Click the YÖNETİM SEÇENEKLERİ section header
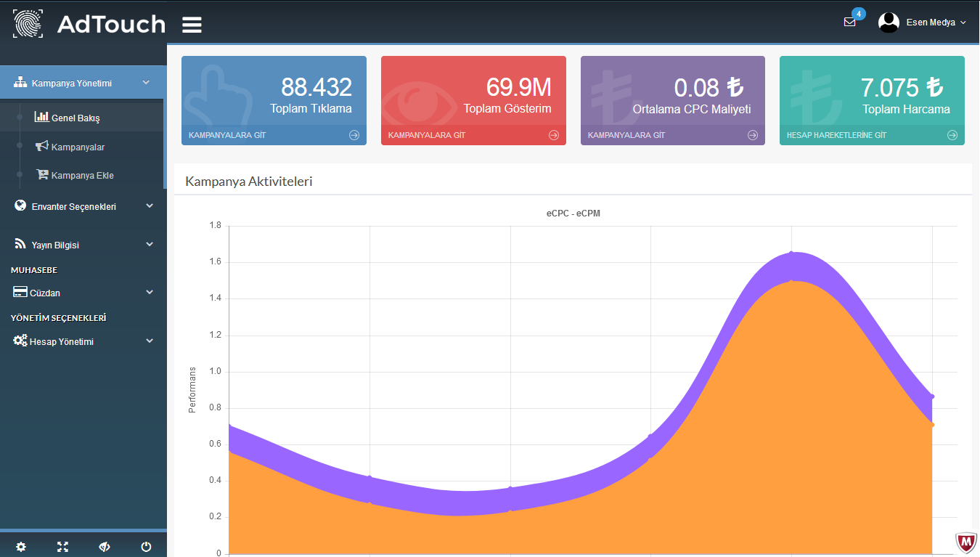This screenshot has height=557, width=980. pos(59,318)
